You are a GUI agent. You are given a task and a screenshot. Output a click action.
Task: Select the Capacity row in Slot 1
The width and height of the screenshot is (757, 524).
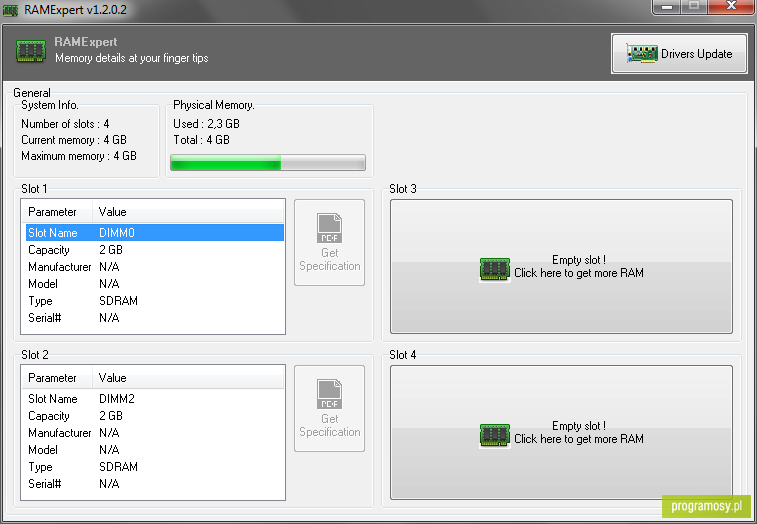(x=154, y=250)
